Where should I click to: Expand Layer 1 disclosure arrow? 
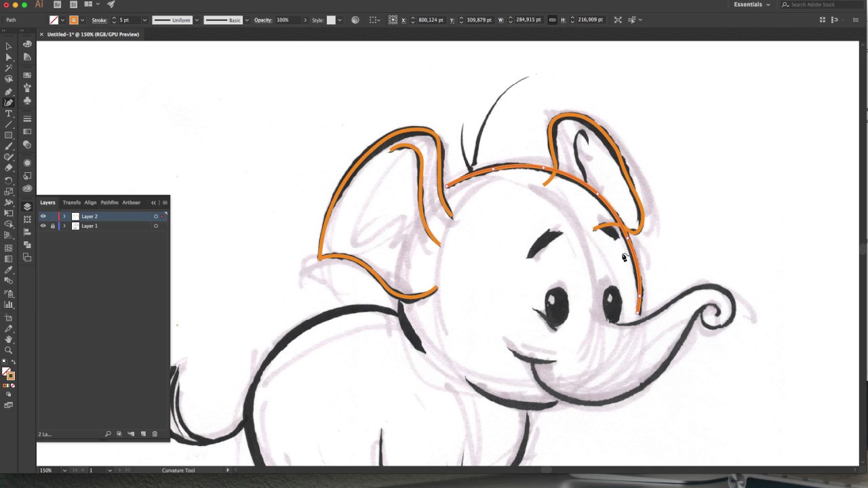point(64,226)
